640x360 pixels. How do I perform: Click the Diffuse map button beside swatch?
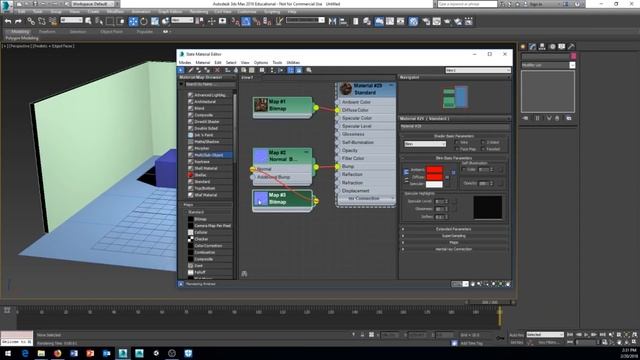[x=447, y=177]
